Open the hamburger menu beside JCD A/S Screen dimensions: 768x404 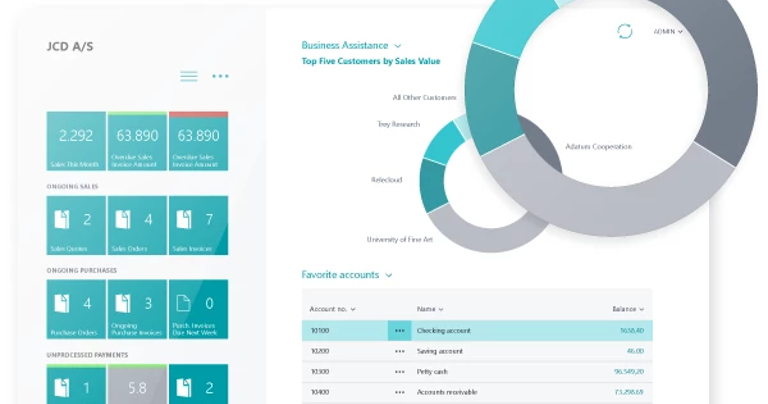coord(188,76)
